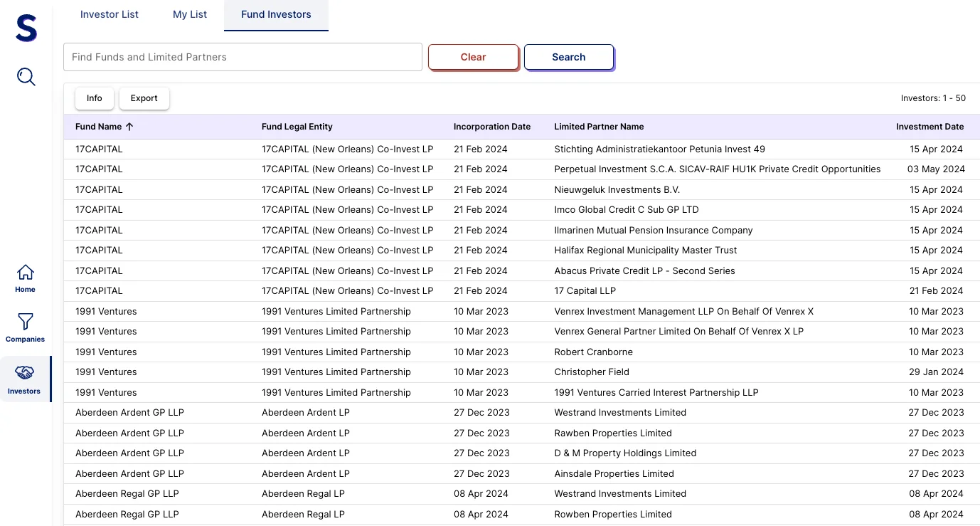Click the Investors: 1 - 50 count label
980x526 pixels.
(933, 98)
